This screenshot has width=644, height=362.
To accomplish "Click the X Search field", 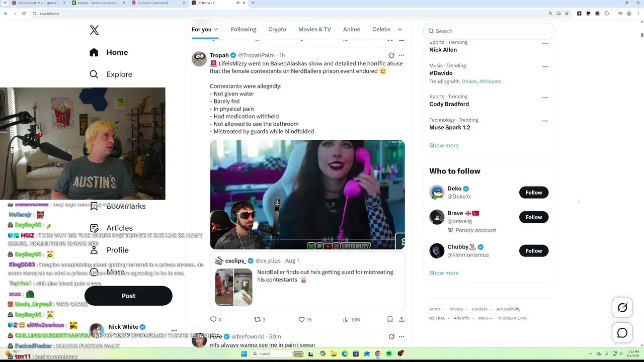I will coord(489,31).
